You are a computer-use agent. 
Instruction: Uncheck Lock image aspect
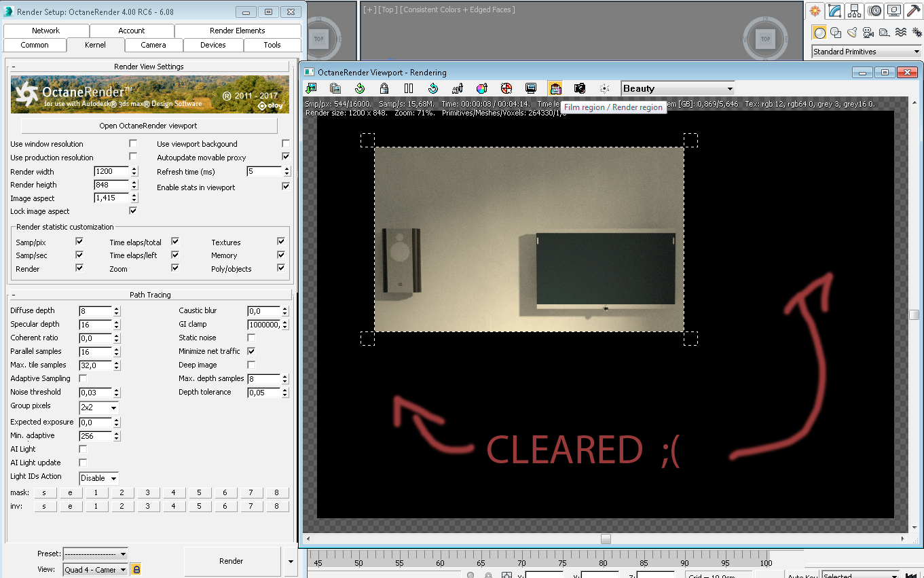pos(133,211)
